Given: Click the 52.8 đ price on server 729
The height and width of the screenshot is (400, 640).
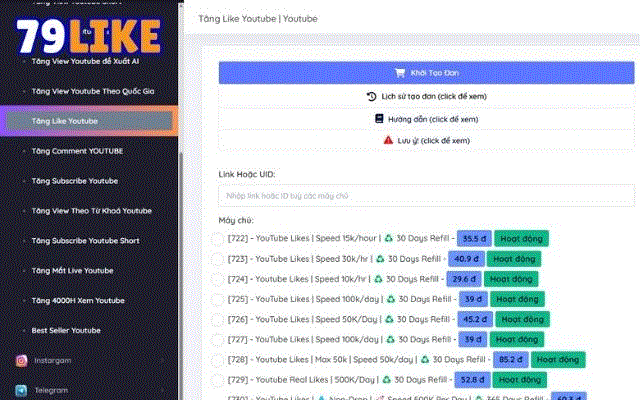Looking at the screenshot, I should click(472, 380).
